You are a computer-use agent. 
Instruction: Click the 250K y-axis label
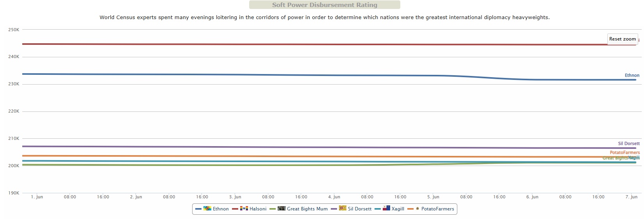tap(14, 30)
